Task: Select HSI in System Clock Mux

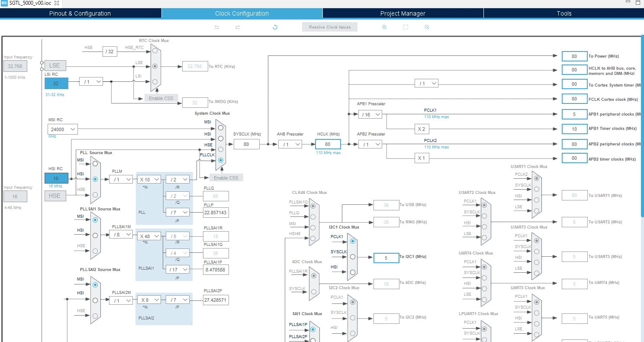Action: (x=221, y=139)
